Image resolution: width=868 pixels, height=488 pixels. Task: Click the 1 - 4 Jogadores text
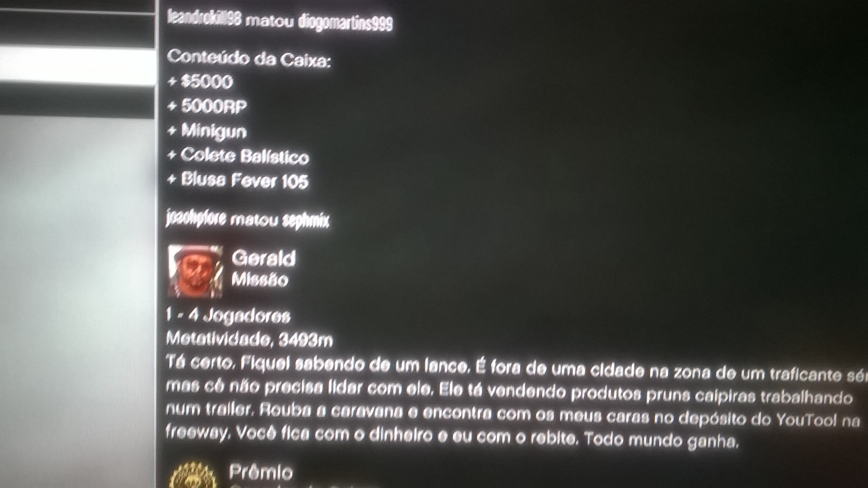[228, 316]
